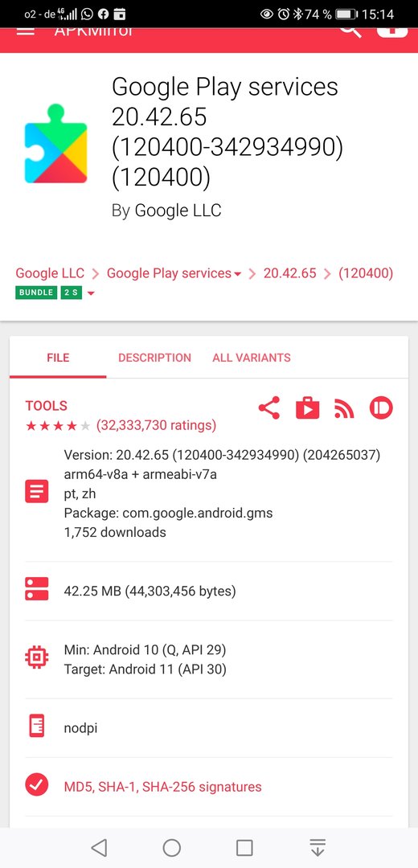
Task: Tap the Google Play services app icon
Action: coord(56,143)
